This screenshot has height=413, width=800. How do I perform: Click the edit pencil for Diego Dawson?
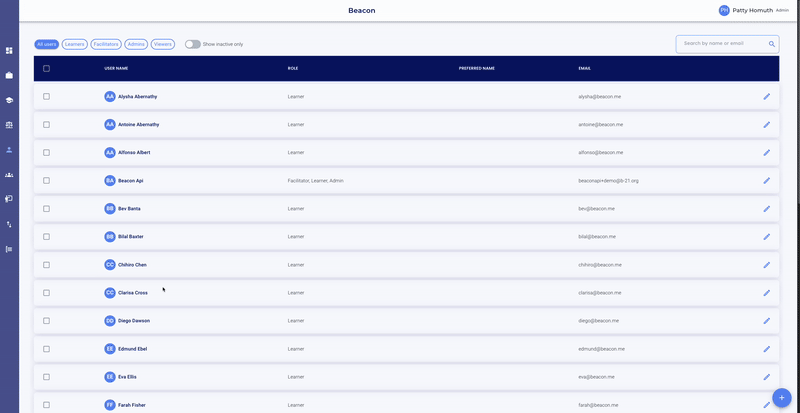point(767,321)
